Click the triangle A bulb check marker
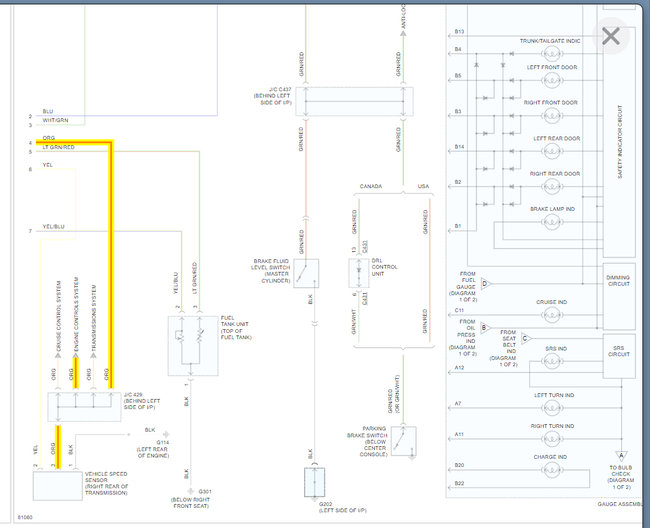The image size is (650, 528). [x=621, y=455]
